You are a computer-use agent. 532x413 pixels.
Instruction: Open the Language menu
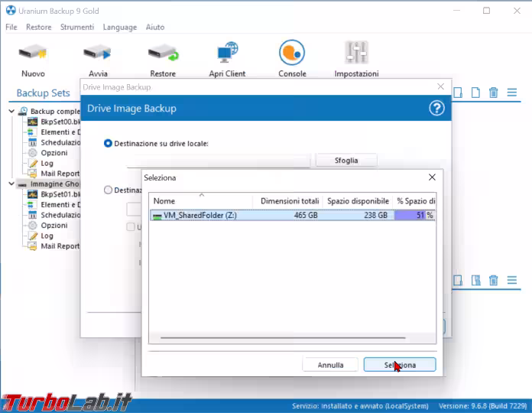coord(120,27)
